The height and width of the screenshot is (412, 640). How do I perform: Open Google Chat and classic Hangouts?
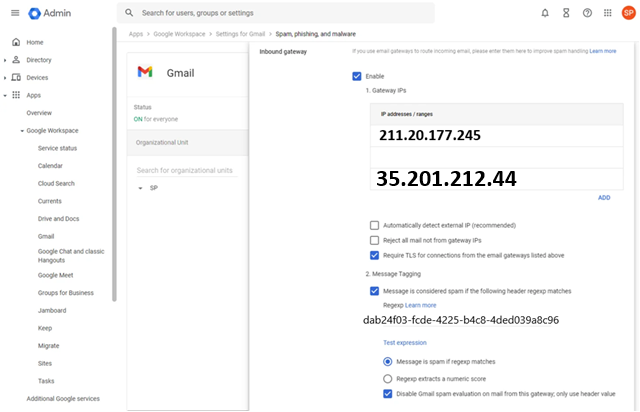click(71, 256)
